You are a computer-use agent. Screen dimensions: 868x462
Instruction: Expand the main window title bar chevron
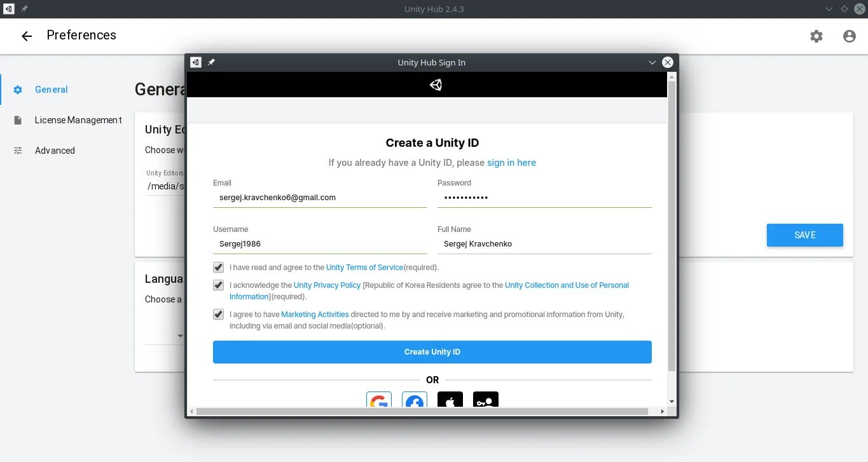[829, 9]
